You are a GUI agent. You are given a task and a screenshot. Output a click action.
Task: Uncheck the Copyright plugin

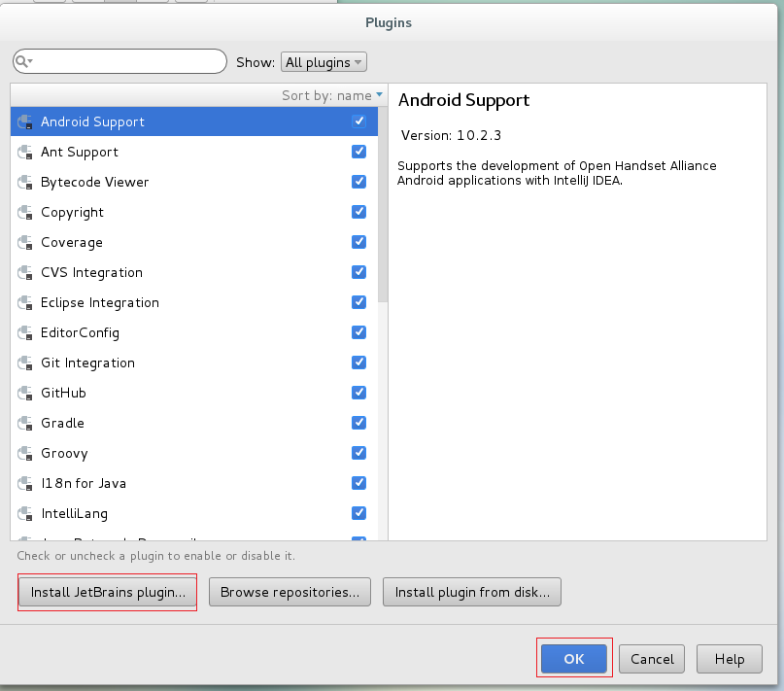[x=358, y=212]
